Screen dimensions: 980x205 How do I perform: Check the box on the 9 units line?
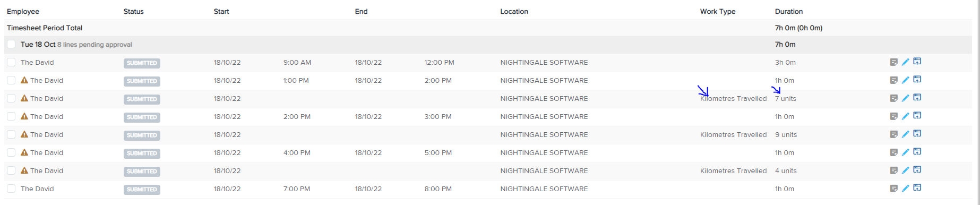[x=11, y=134]
